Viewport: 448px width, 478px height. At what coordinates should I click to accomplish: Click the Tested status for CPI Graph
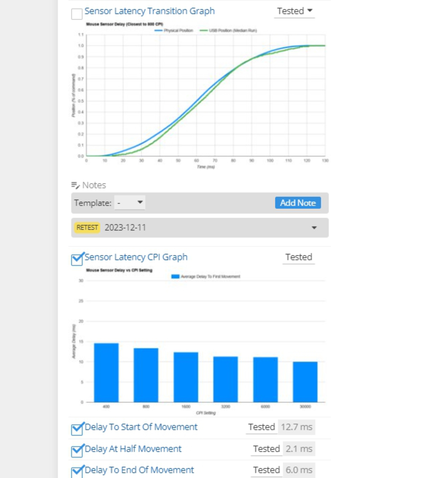click(x=299, y=257)
